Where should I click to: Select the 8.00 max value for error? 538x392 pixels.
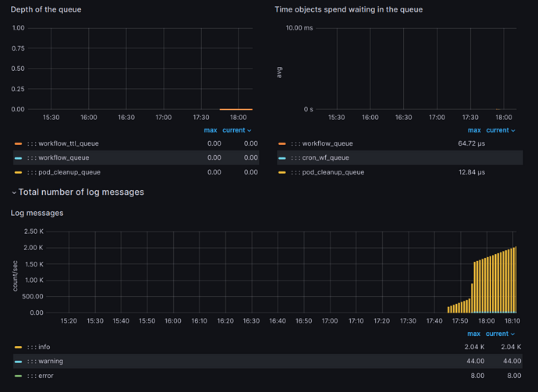click(x=477, y=376)
